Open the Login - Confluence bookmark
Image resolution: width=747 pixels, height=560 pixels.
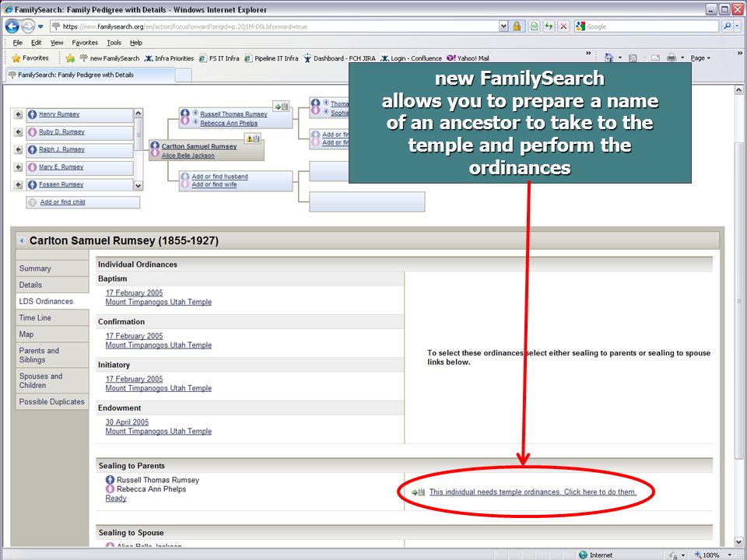(x=411, y=58)
